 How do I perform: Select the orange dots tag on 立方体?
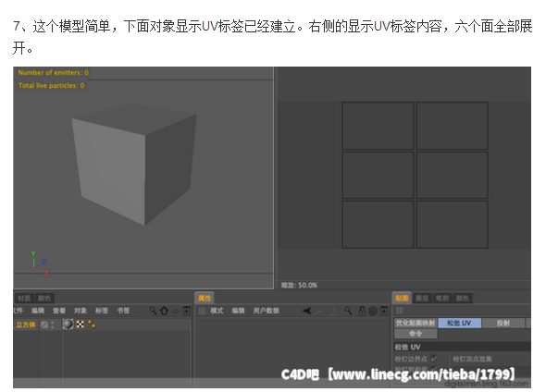[92, 325]
